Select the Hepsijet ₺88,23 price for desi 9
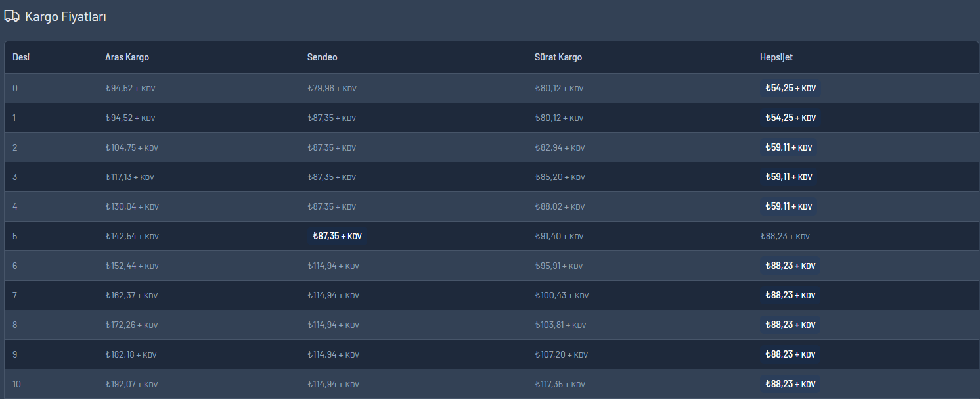The height and width of the screenshot is (399, 980). [x=791, y=354]
